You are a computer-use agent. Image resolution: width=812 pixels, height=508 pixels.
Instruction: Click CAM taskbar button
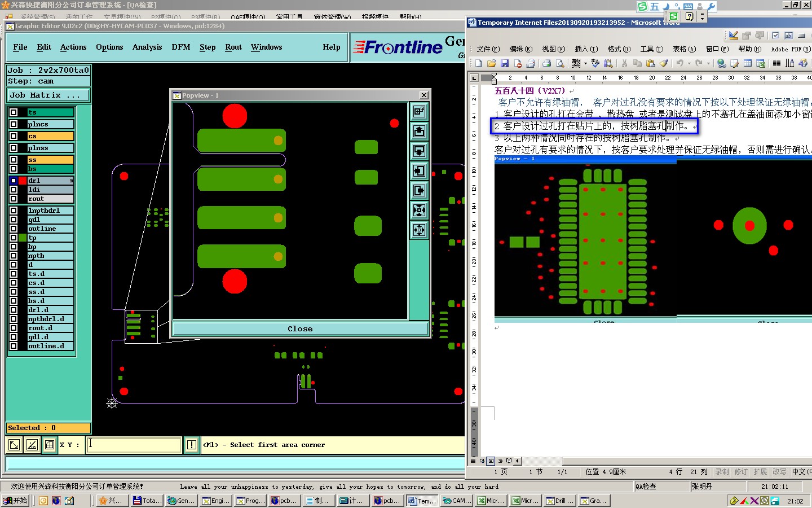(457, 501)
